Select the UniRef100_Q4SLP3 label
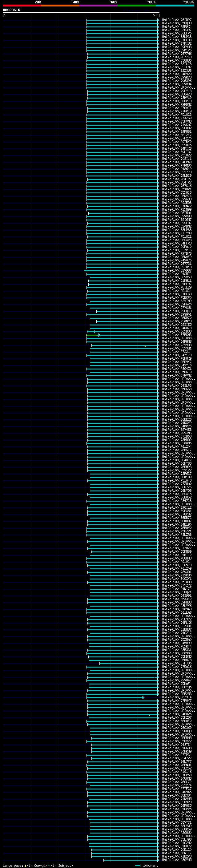The width and height of the screenshot is (197, 868). (x=177, y=386)
